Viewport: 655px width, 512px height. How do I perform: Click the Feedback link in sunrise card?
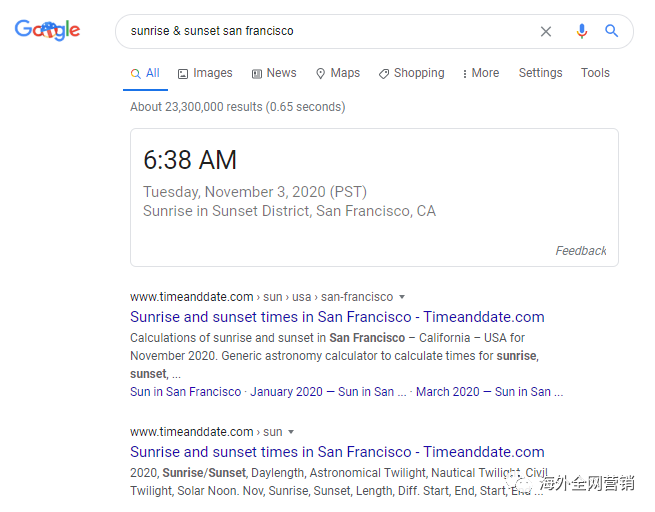click(581, 251)
